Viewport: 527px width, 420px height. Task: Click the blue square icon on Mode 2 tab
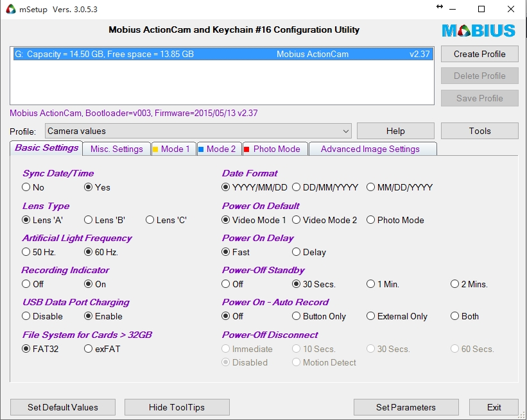[x=201, y=149]
